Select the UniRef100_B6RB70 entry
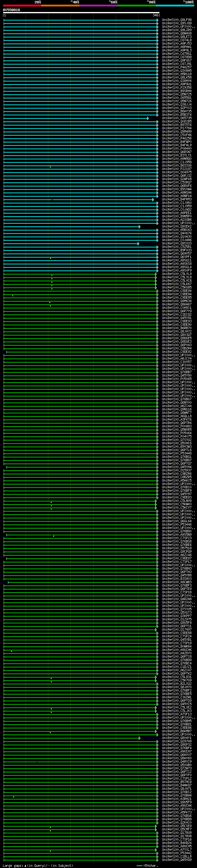 [x=177, y=328]
